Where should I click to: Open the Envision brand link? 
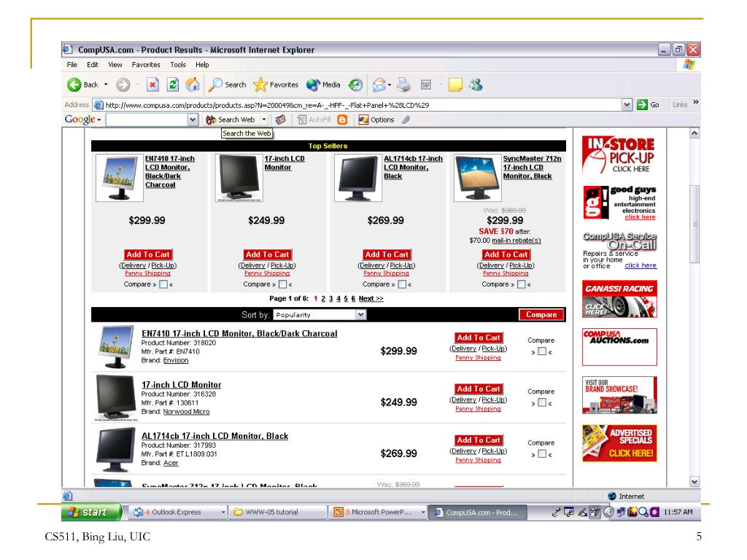pyautogui.click(x=176, y=360)
